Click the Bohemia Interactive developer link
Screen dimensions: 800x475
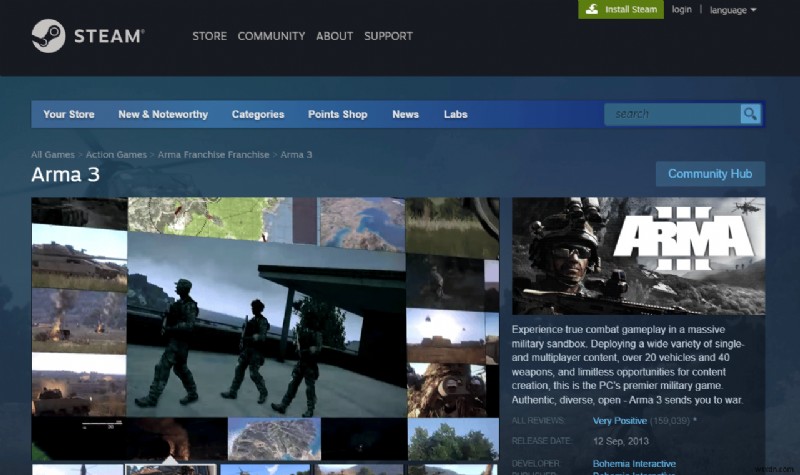click(634, 464)
